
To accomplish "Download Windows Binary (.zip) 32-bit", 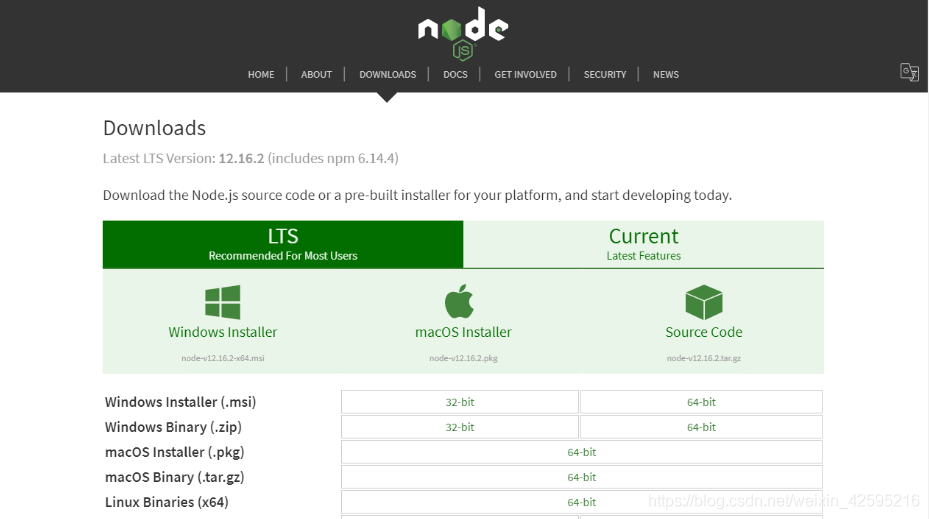I will pos(460,427).
